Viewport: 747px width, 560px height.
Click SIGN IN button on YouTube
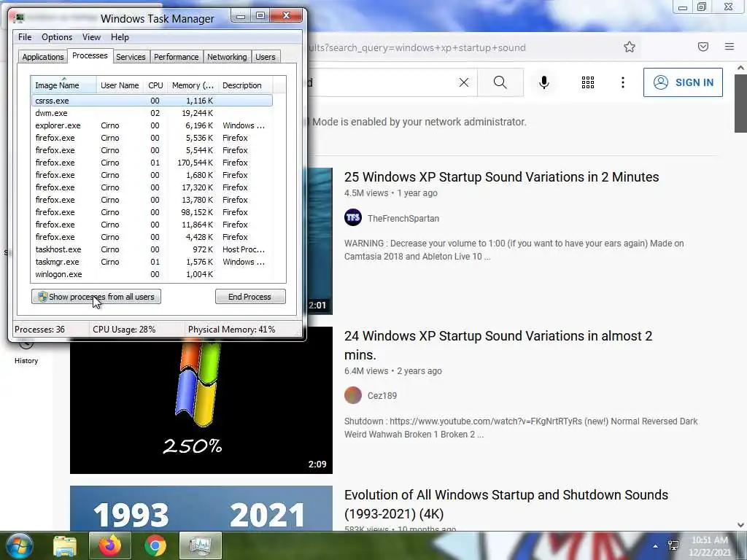[683, 82]
